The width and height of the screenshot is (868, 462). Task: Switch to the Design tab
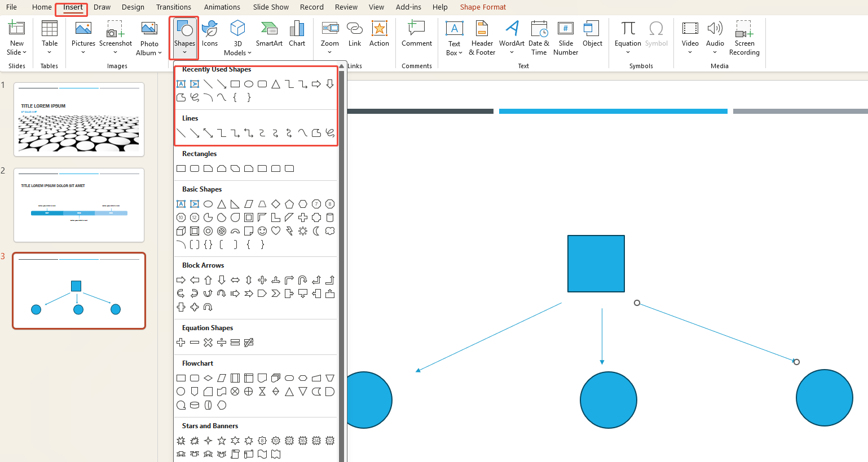133,7
